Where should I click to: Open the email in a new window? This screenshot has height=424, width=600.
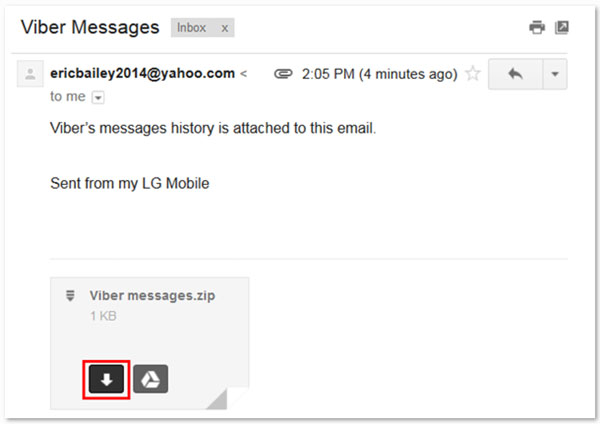point(562,28)
